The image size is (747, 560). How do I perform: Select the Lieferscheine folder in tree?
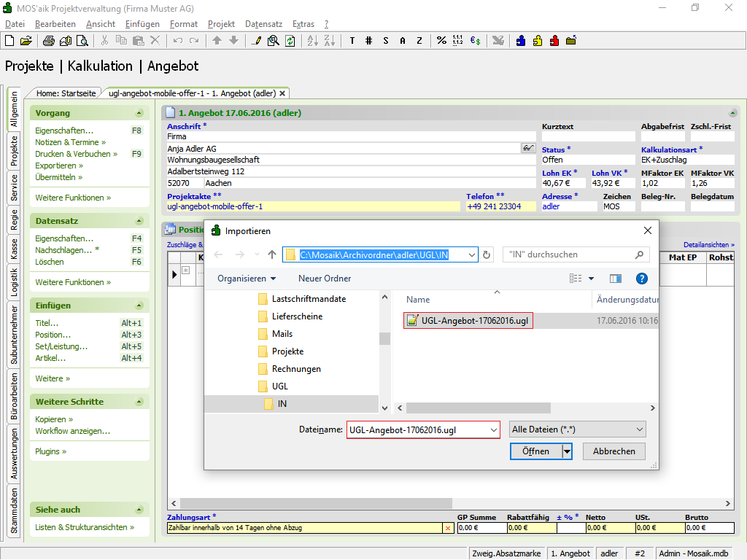(x=297, y=316)
